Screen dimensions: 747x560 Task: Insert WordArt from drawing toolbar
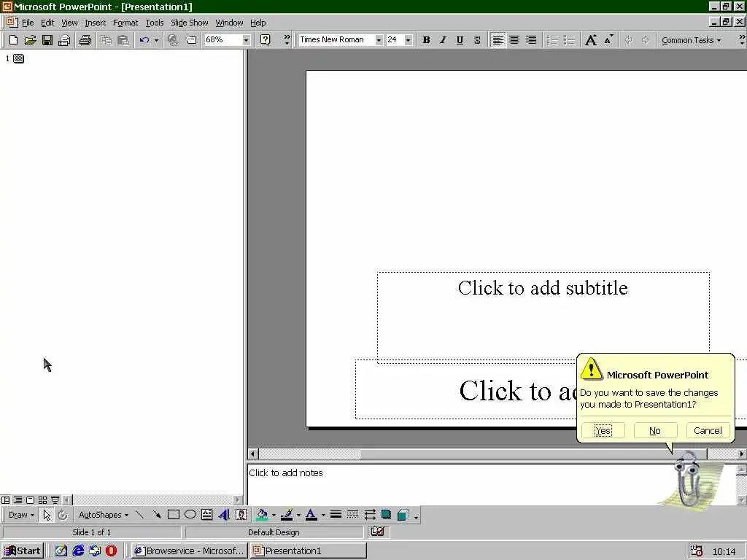tap(224, 515)
